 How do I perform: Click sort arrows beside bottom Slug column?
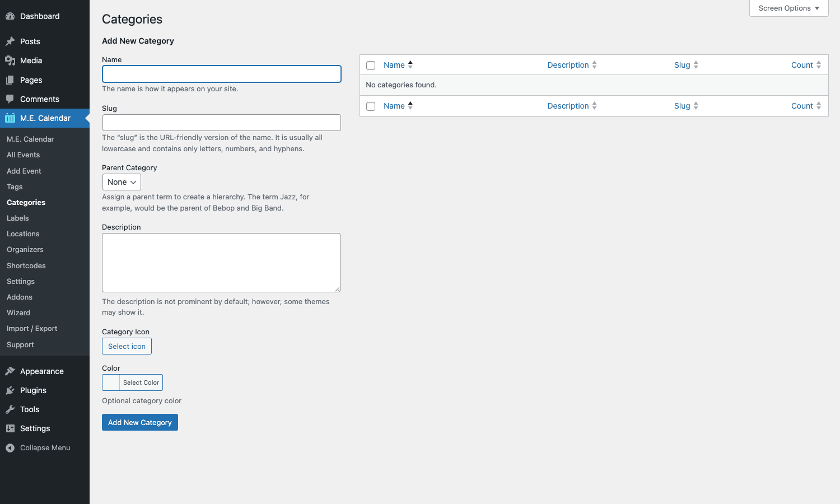pyautogui.click(x=696, y=106)
